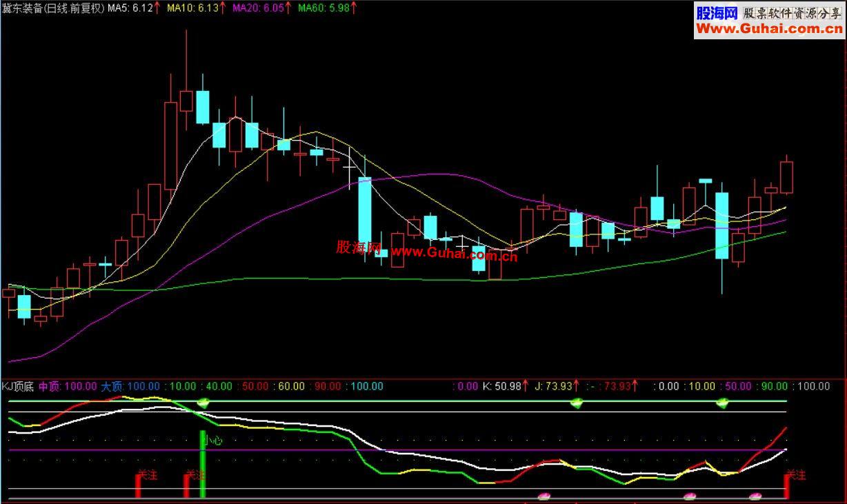This screenshot has height=504, width=847.
Task: Click the middle pink bottom signal marker
Action: (x=689, y=496)
